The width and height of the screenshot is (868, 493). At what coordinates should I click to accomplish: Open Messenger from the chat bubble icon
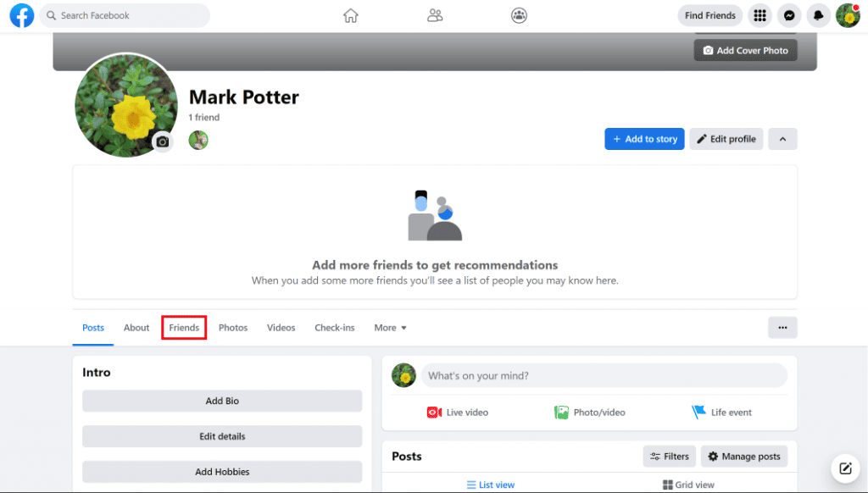coord(788,15)
